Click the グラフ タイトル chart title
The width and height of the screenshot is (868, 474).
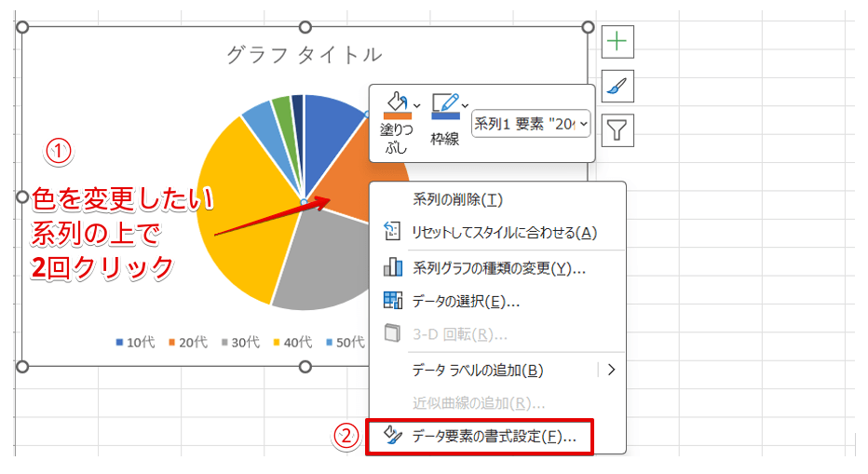click(304, 55)
